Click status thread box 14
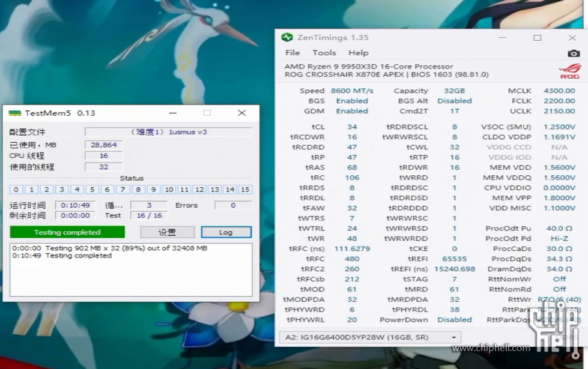Screen dimensions: 588x369 230,190
